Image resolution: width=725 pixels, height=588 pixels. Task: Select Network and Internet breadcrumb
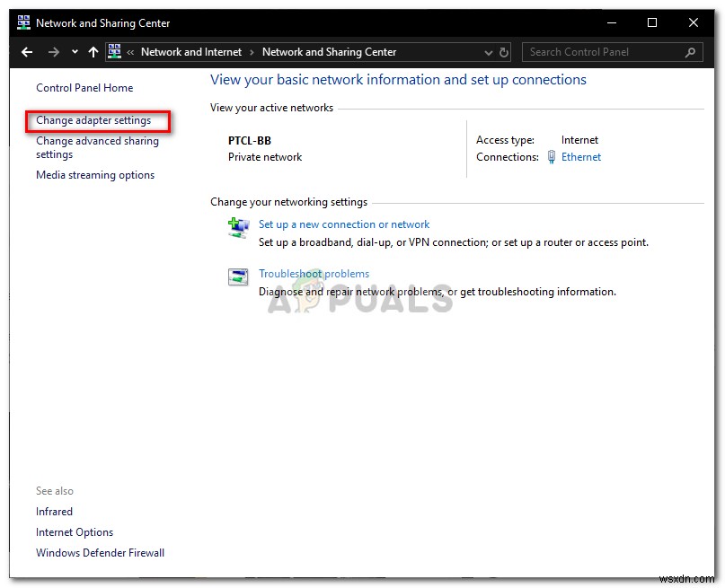pos(191,52)
